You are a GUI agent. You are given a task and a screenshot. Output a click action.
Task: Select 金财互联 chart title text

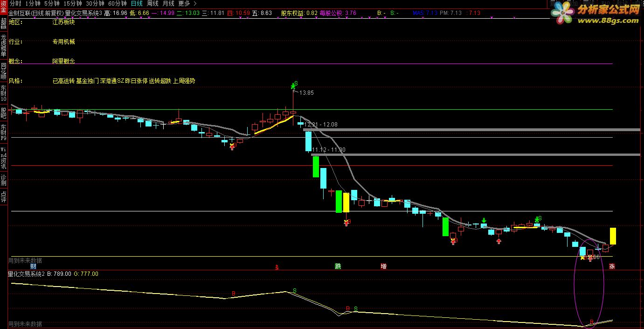[19, 13]
